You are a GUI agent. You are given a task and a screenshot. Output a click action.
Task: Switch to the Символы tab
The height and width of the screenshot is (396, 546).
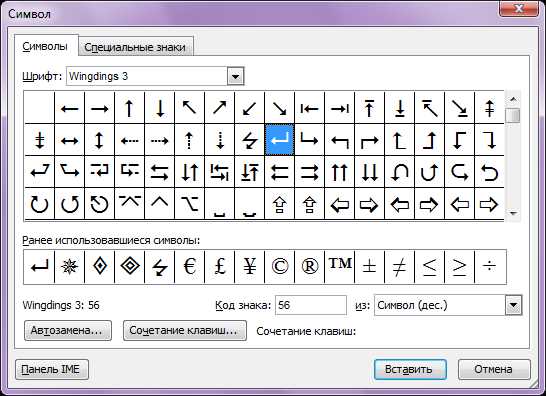tap(45, 46)
